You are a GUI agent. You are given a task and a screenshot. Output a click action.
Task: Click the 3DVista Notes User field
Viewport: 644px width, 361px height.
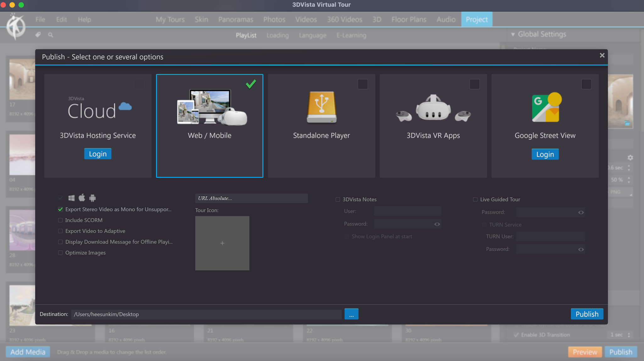click(408, 211)
